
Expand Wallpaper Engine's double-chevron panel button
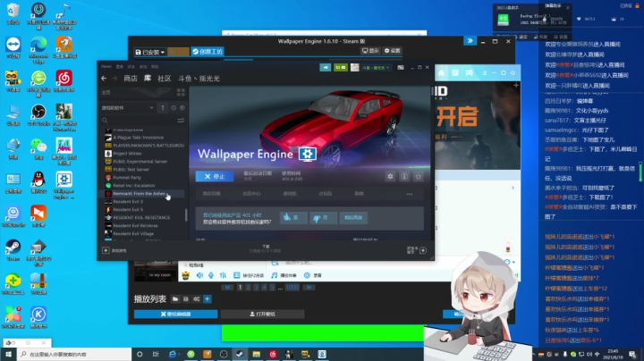coord(470,40)
